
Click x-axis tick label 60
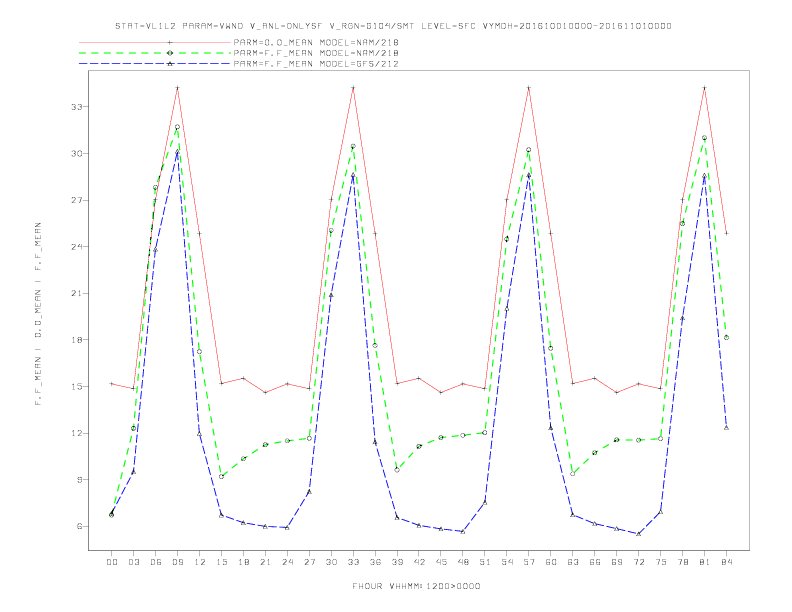coord(551,562)
